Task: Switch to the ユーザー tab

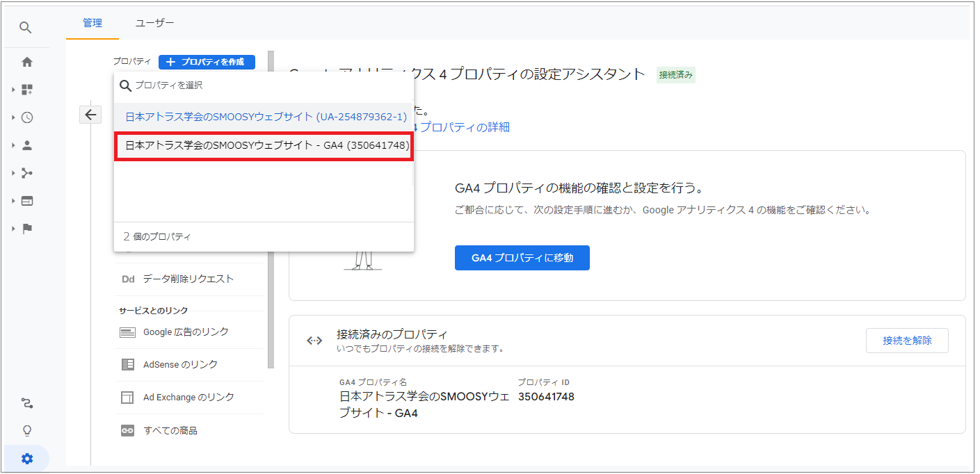Action: [154, 23]
